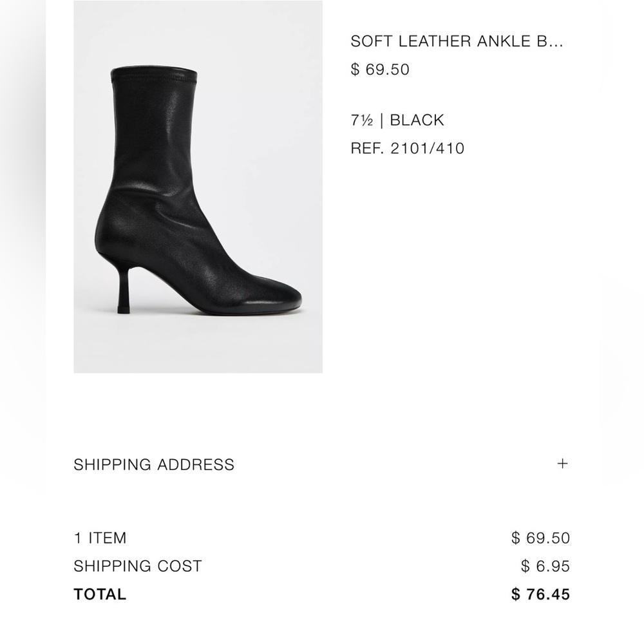644x644 pixels.
Task: Select the SHIPPING ADDRESS row
Action: click(153, 464)
